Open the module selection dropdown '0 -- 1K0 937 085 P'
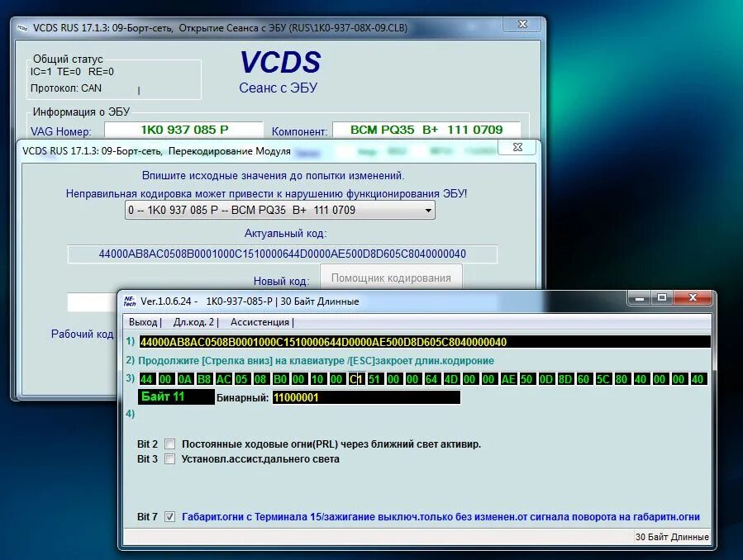Screen dimensions: 743x560 pyautogui.click(x=280, y=210)
